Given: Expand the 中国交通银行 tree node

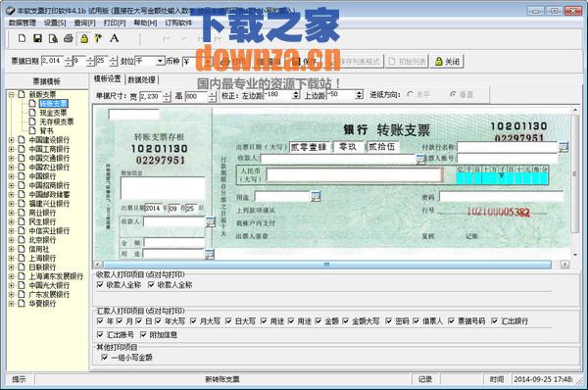Looking at the screenshot, I should click(12, 158).
